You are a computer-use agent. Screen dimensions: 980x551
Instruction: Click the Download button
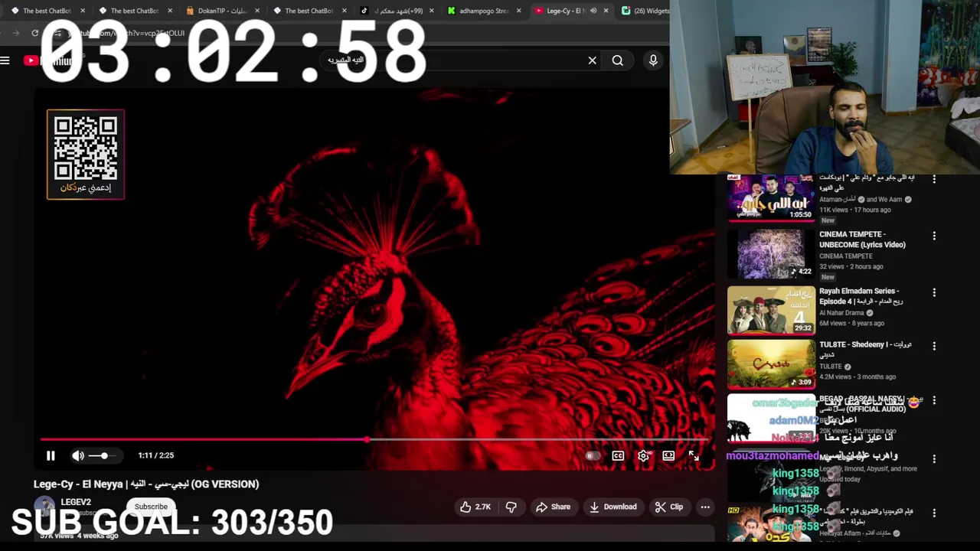point(612,507)
